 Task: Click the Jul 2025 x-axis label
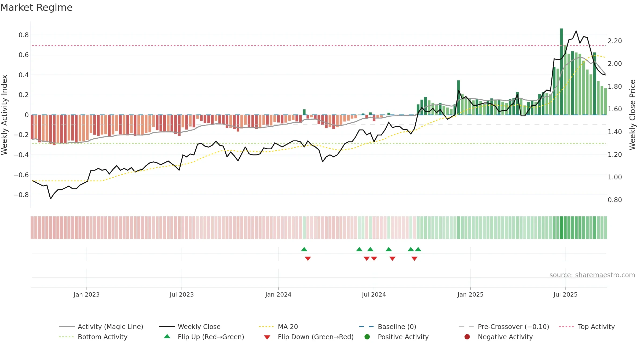coord(565,294)
